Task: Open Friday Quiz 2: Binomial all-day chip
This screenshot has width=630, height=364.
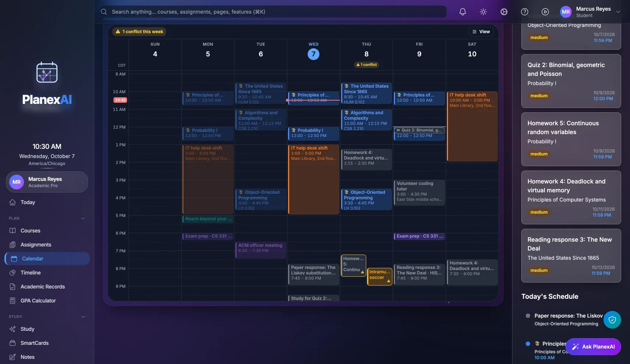Action: [419, 130]
